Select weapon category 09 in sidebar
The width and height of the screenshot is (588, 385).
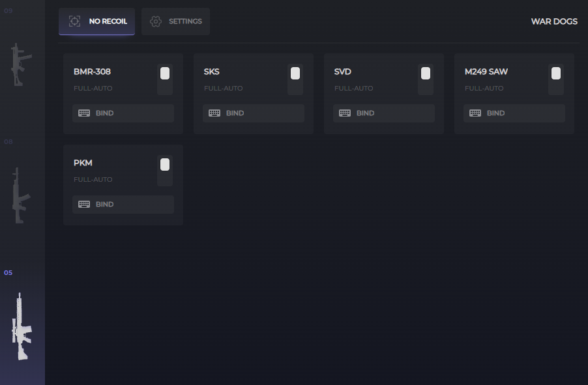22,64
